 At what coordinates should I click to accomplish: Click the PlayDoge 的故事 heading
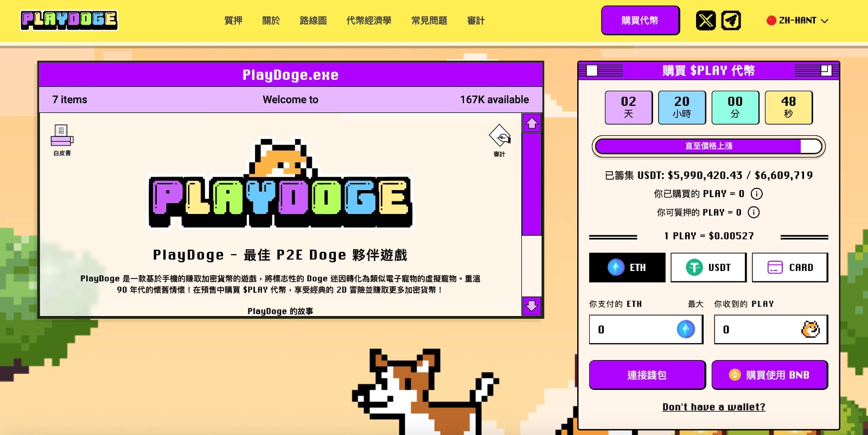click(x=280, y=311)
